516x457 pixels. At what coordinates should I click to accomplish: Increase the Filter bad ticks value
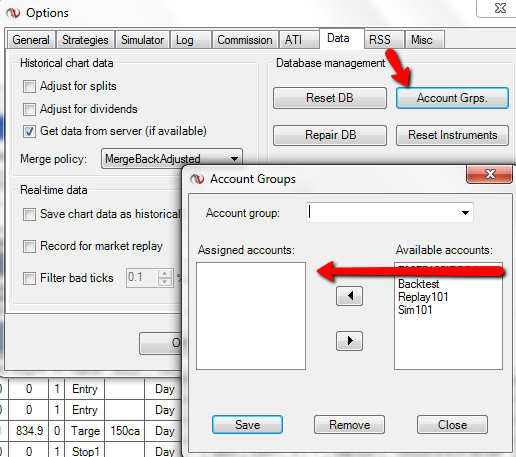pos(165,274)
